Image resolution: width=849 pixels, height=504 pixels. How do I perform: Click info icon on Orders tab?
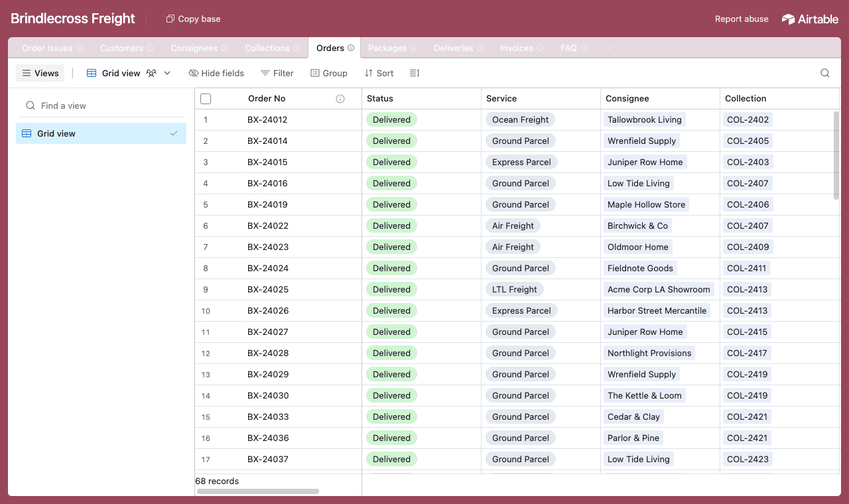(351, 48)
